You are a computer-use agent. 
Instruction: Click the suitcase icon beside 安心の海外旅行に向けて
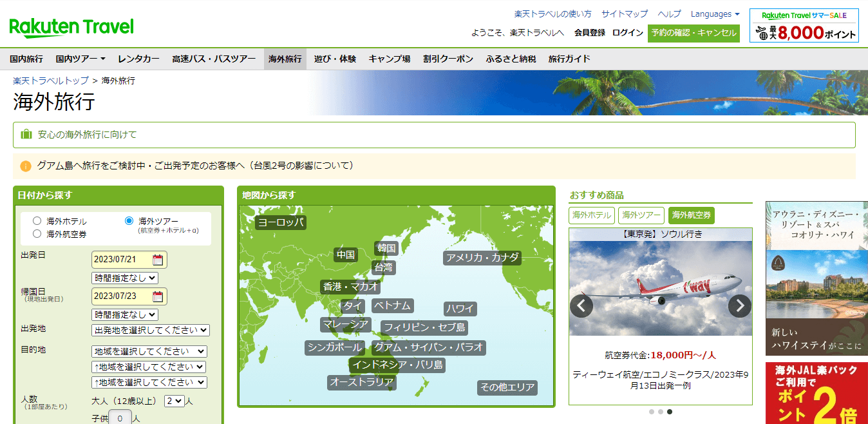pos(26,135)
